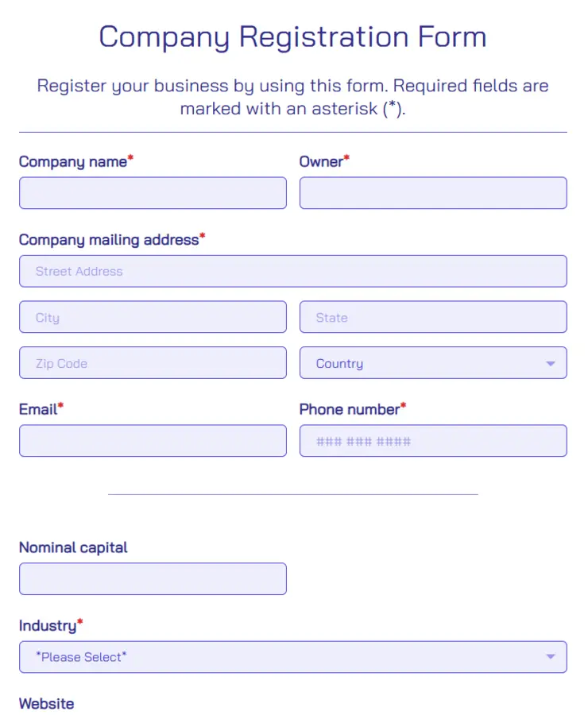The image size is (588, 715).
Task: Click the Email input field
Action: tap(153, 441)
